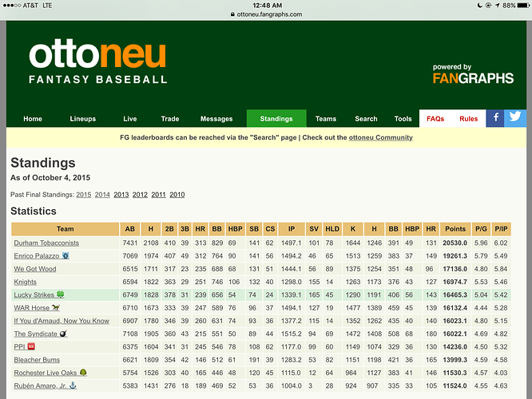532x399 pixels.
Task: Open Bleacher Bums team page
Action: click(37, 359)
